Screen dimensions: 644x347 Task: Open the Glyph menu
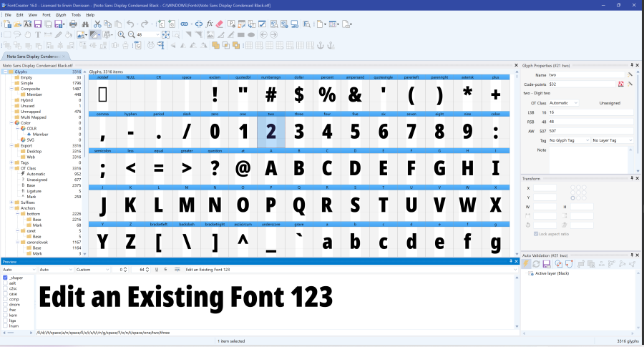tap(61, 15)
